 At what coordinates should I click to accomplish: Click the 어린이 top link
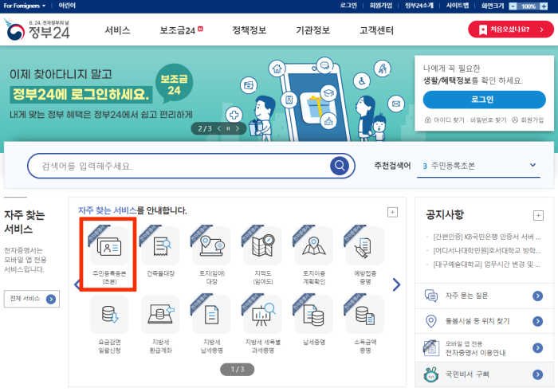pyautogui.click(x=67, y=6)
